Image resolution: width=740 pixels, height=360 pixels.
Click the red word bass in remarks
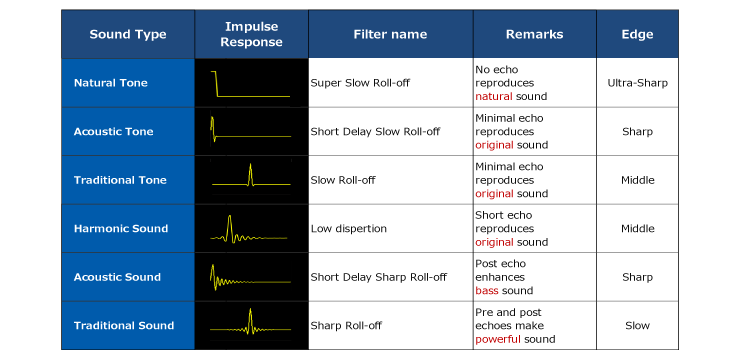487,291
